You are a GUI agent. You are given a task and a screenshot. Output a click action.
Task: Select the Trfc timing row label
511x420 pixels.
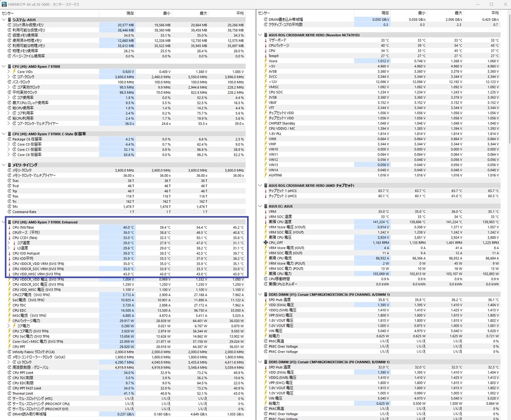coord(15,207)
